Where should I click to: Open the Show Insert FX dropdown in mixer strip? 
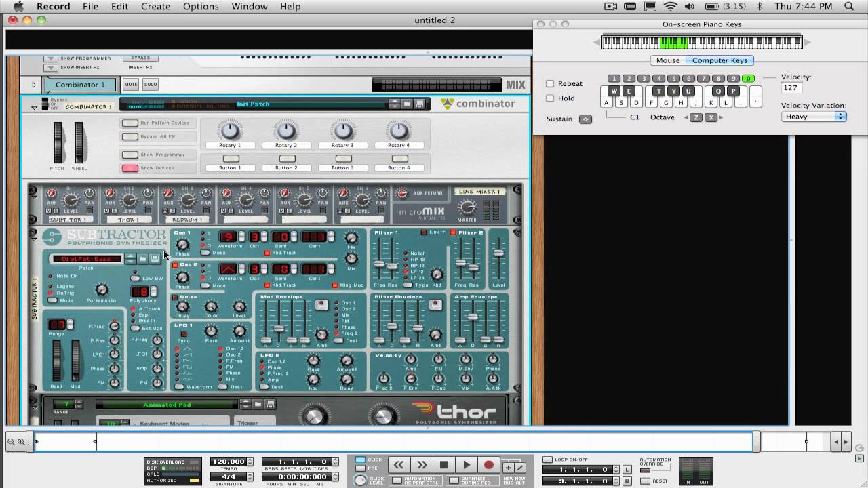[50, 68]
